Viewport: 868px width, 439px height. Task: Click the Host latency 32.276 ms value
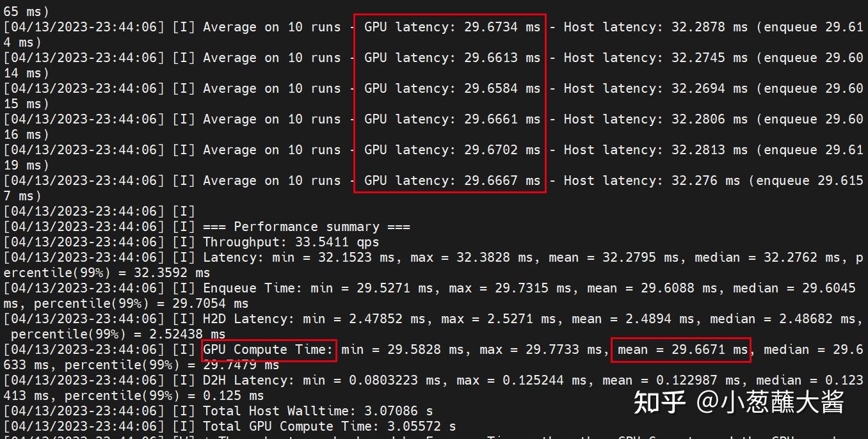tap(652, 180)
